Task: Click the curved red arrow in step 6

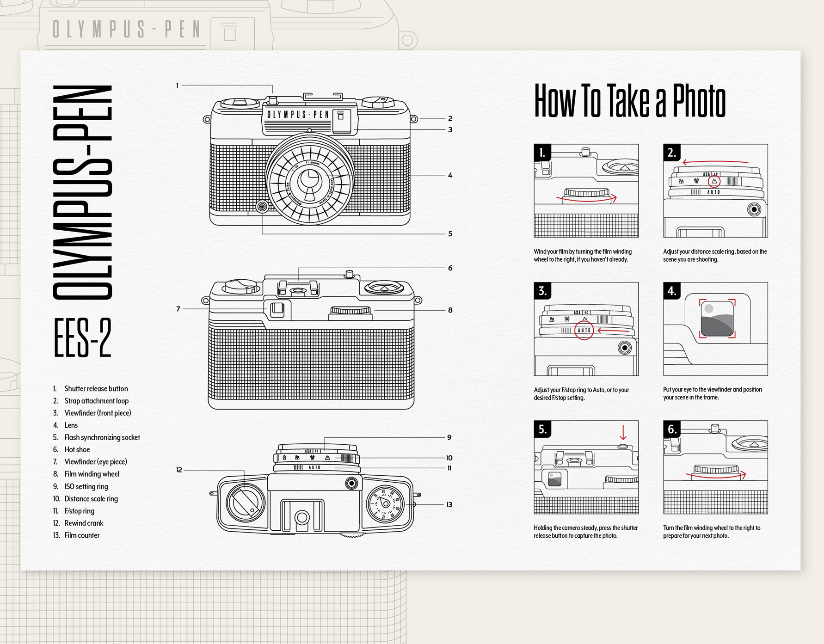Action: pyautogui.click(x=716, y=476)
